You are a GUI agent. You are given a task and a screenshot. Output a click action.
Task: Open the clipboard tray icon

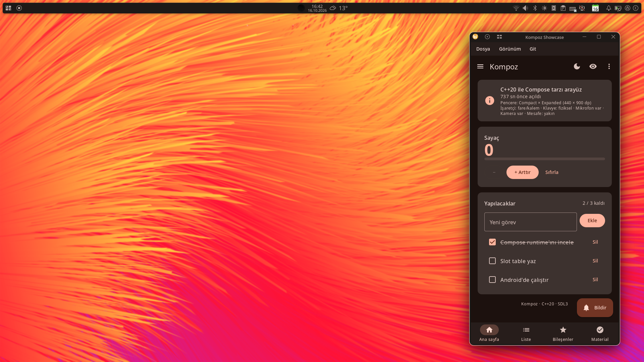[x=563, y=8]
